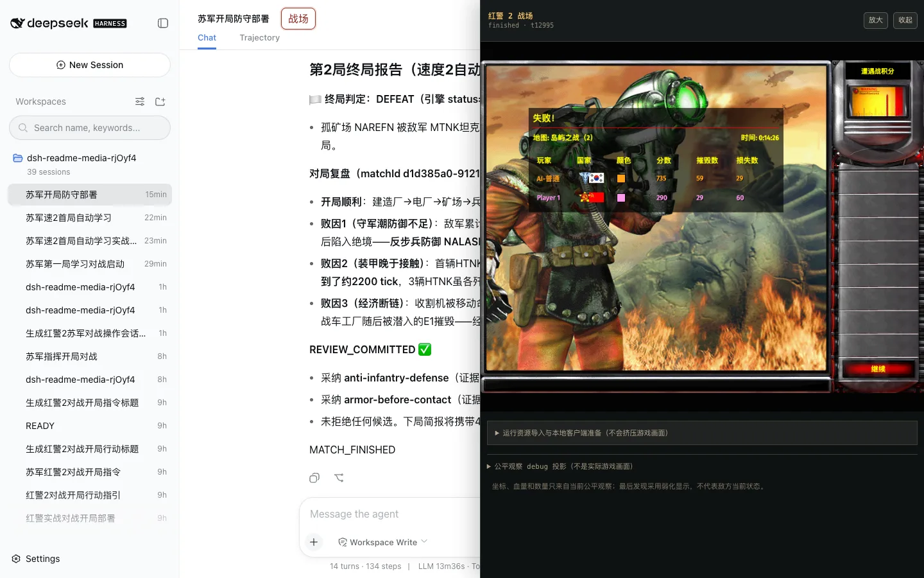Image resolution: width=924 pixels, height=578 pixels.
Task: Open the Workspace Write dropdown
Action: pyautogui.click(x=383, y=542)
